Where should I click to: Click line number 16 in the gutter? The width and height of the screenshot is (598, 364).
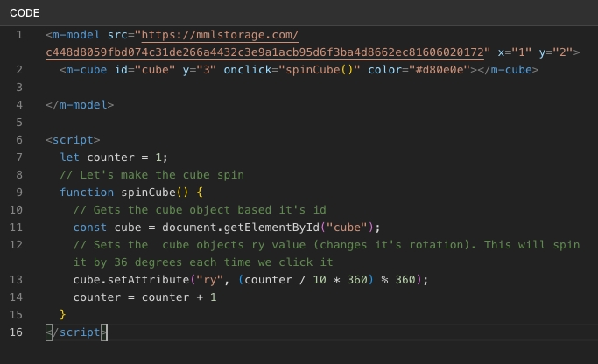coord(17,332)
